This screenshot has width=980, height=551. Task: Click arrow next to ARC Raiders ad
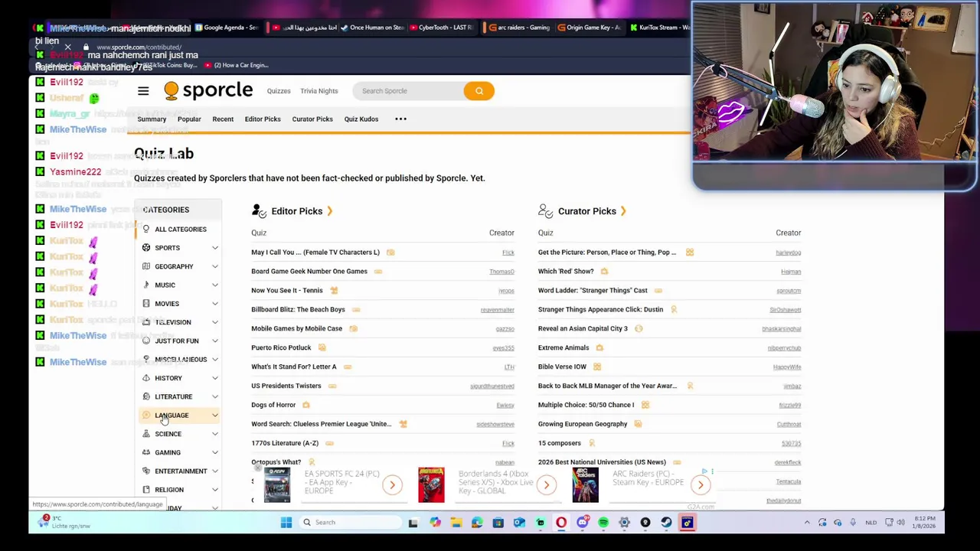[x=700, y=484]
